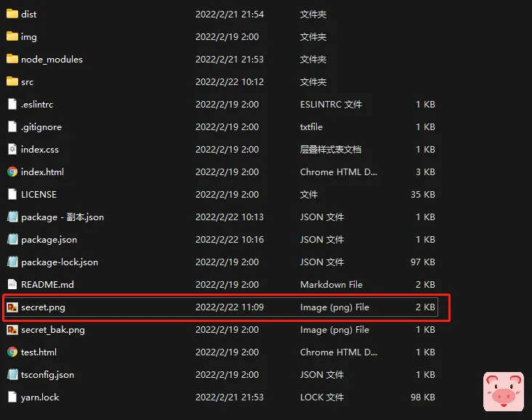
Task: Click the type 层叠样式表文档
Action: 331,149
